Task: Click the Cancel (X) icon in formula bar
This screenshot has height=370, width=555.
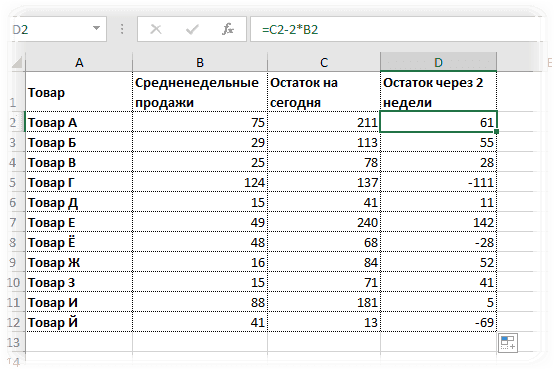Action: coord(156,29)
